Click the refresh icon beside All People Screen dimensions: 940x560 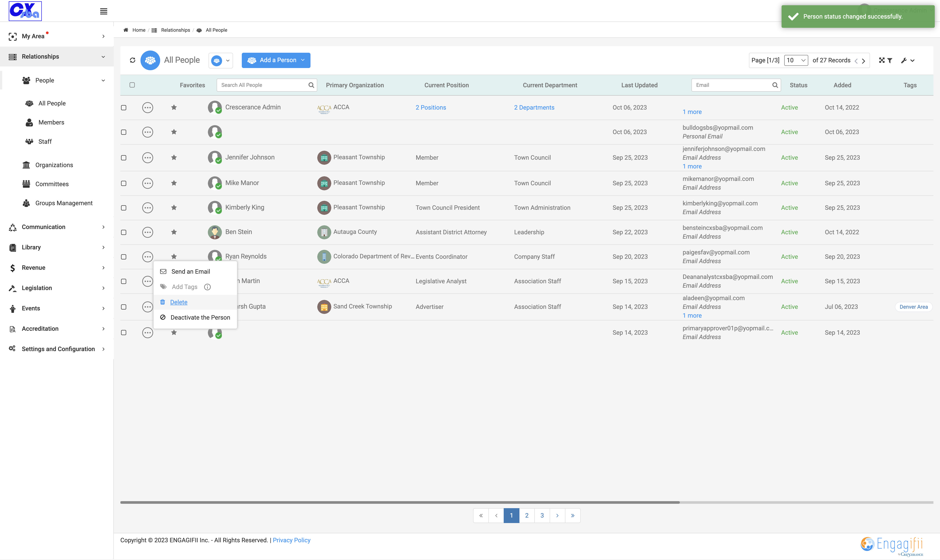tap(132, 60)
